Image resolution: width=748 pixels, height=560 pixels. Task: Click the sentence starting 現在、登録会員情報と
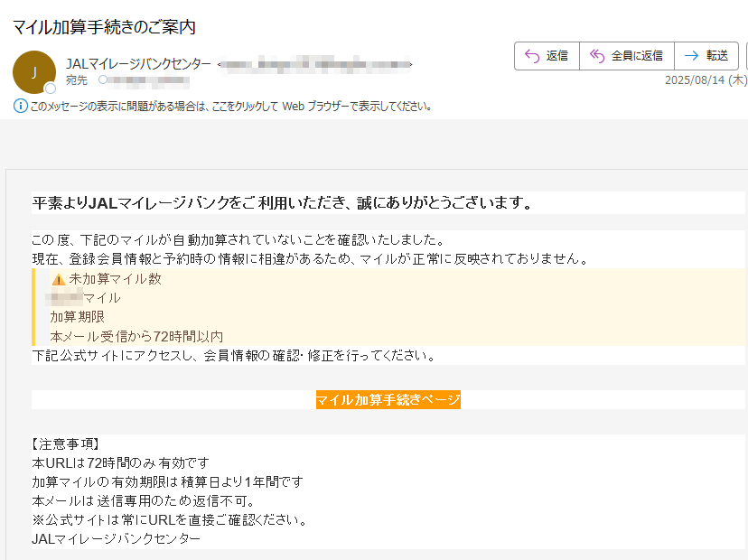311,259
